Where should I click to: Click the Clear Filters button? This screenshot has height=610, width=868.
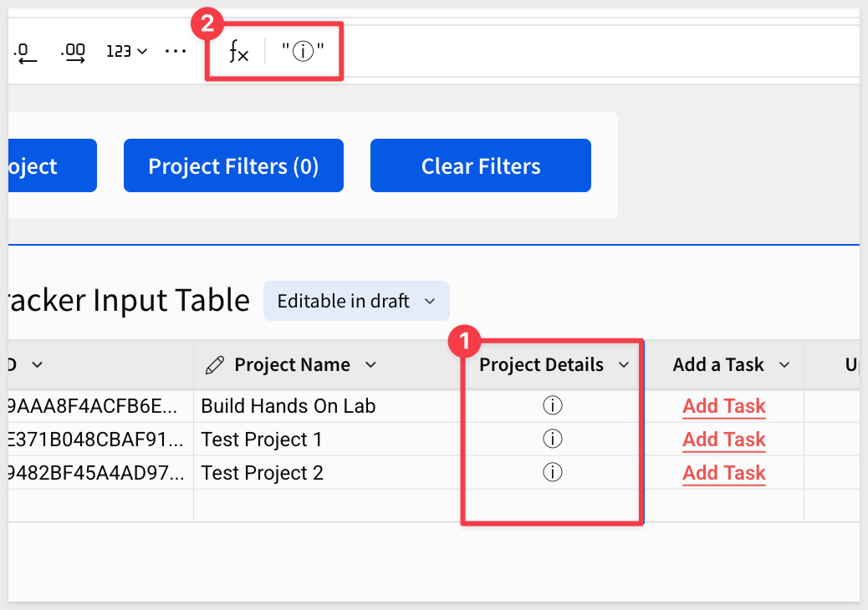[481, 166]
